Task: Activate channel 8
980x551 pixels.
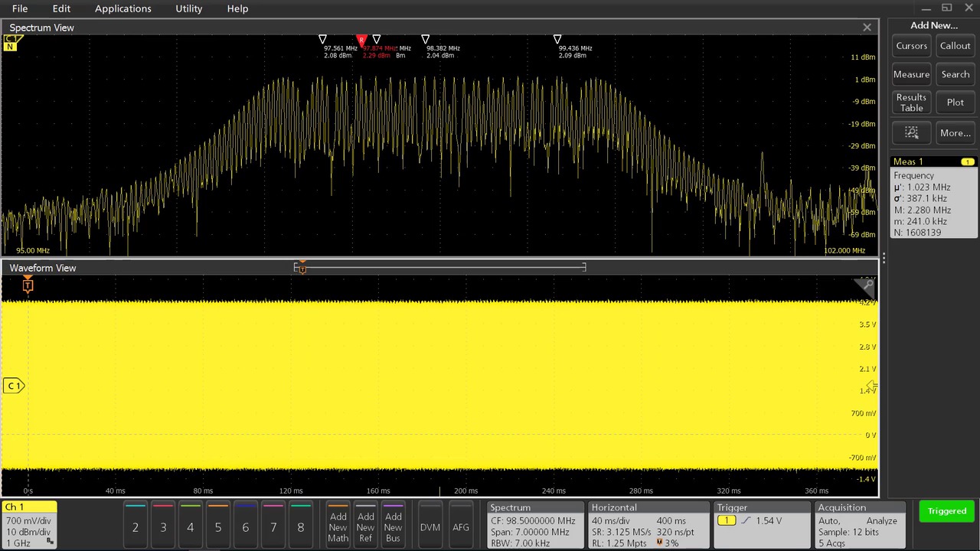Action: point(300,527)
